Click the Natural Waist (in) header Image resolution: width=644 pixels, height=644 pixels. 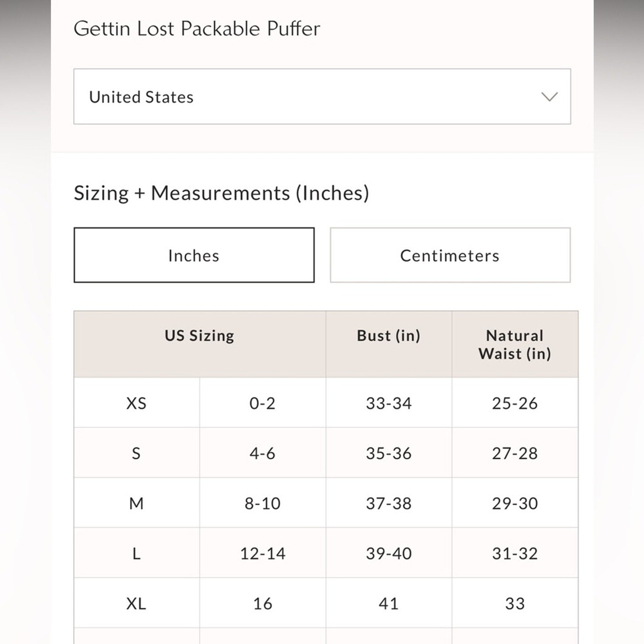[514, 345]
